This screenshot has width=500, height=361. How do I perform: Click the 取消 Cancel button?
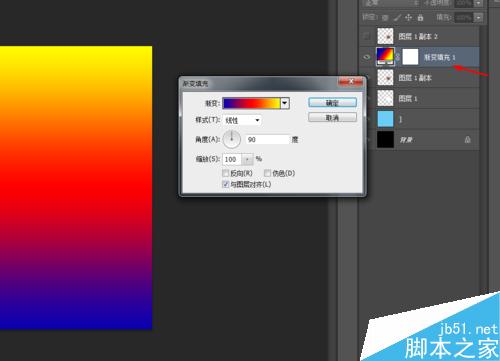332,118
